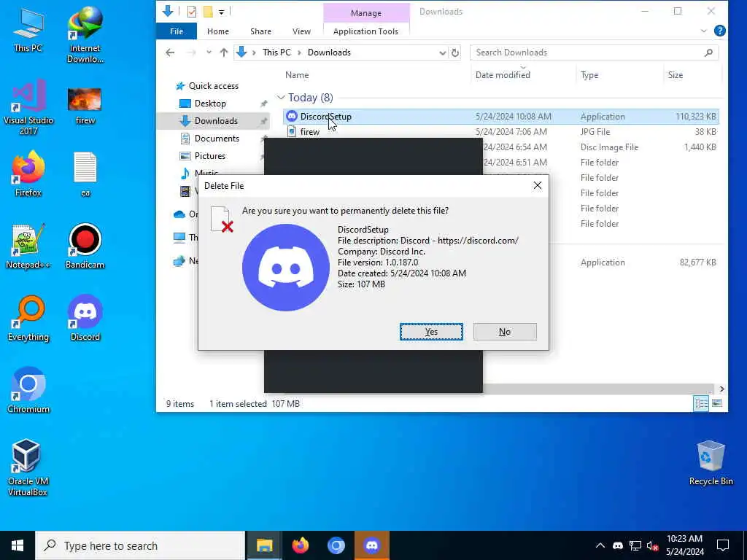The height and width of the screenshot is (560, 747).
Task: Open the Recycle Bin on desktop
Action: pyautogui.click(x=711, y=463)
